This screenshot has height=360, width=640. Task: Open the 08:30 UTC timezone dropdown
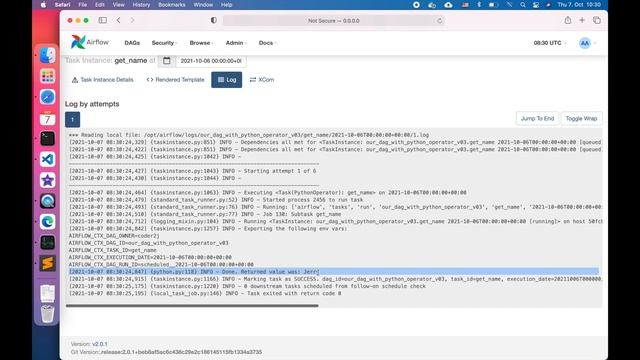(550, 43)
